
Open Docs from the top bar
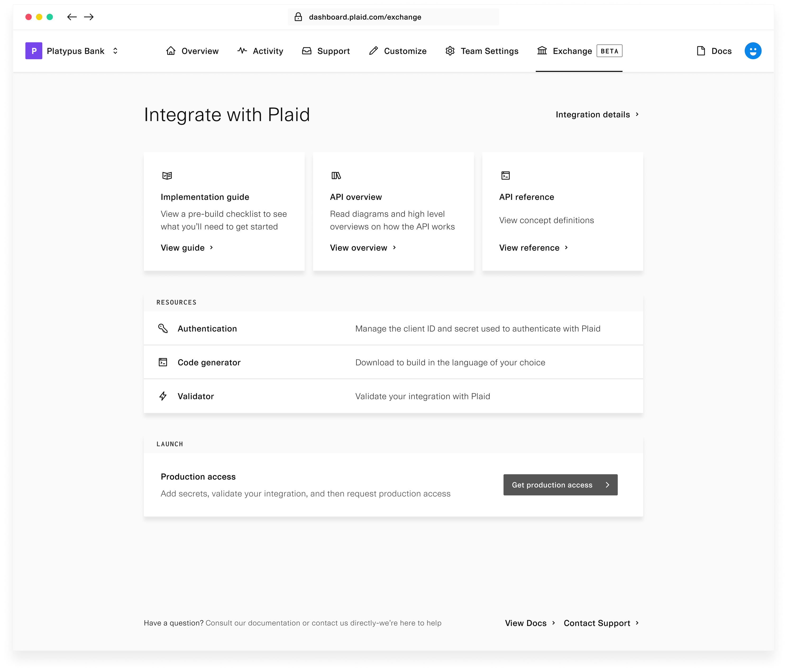pyautogui.click(x=714, y=51)
